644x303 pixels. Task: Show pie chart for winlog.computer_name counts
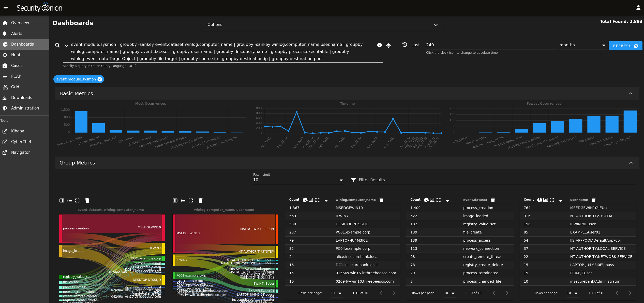pyautogui.click(x=305, y=200)
